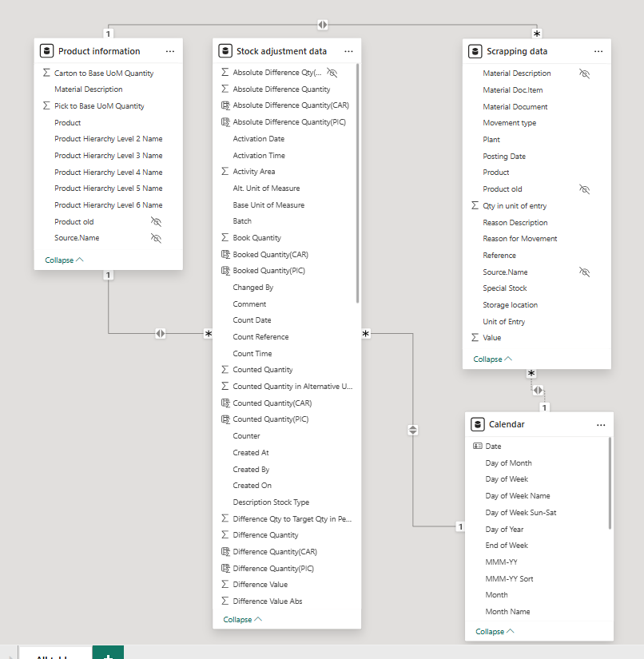This screenshot has height=659, width=644.
Task: Add a new layout tab with plus button
Action: tap(108, 653)
